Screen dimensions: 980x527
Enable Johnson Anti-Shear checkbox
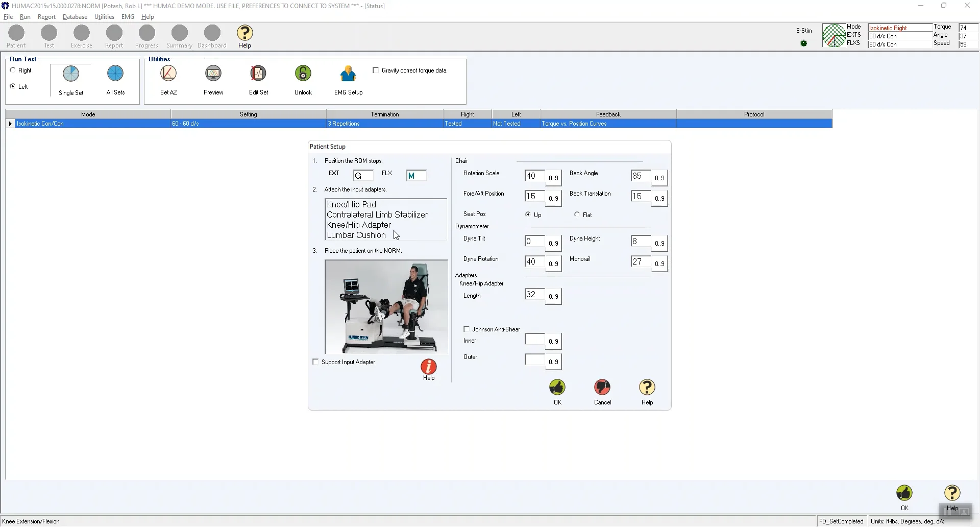coord(467,329)
